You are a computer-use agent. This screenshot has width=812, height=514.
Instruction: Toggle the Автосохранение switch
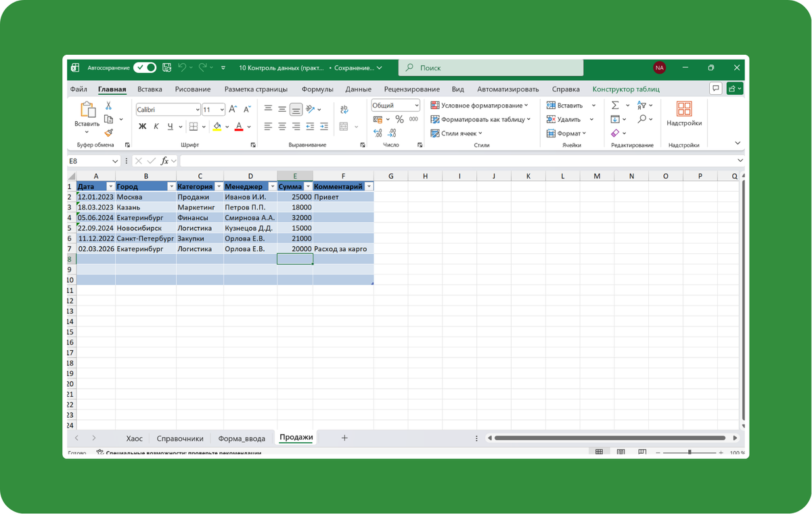tap(145, 68)
